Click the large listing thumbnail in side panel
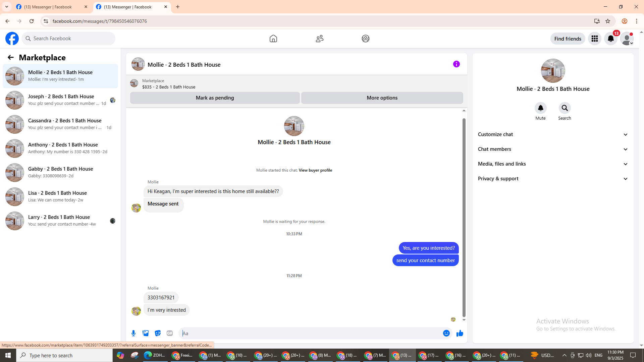Screen dimensions: 644x362 [553, 71]
